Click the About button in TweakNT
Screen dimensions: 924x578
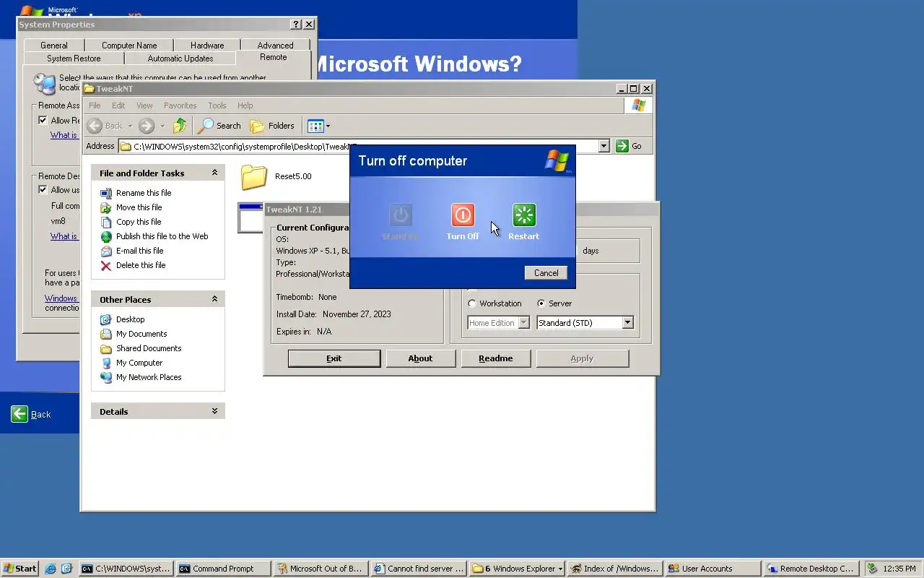(x=420, y=358)
